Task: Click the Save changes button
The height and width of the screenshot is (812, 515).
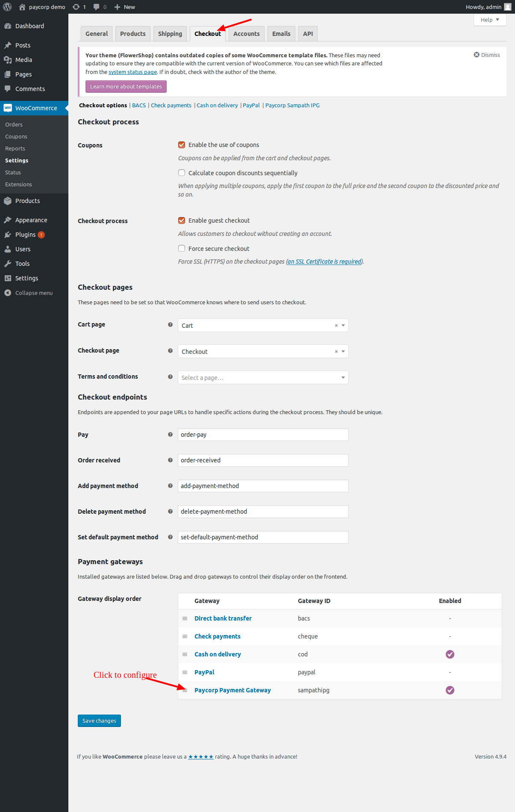Action: (x=99, y=721)
